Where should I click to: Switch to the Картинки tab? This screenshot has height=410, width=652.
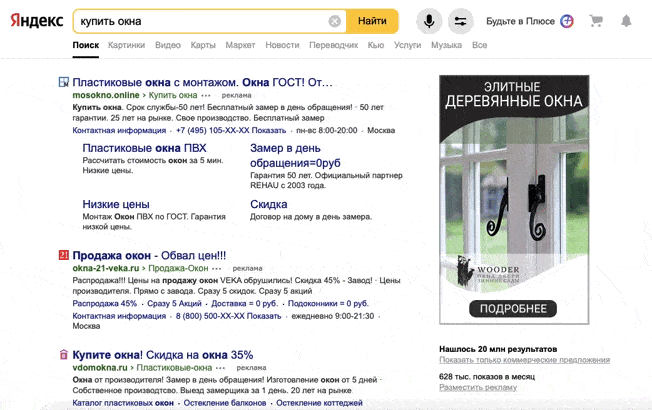tap(126, 45)
